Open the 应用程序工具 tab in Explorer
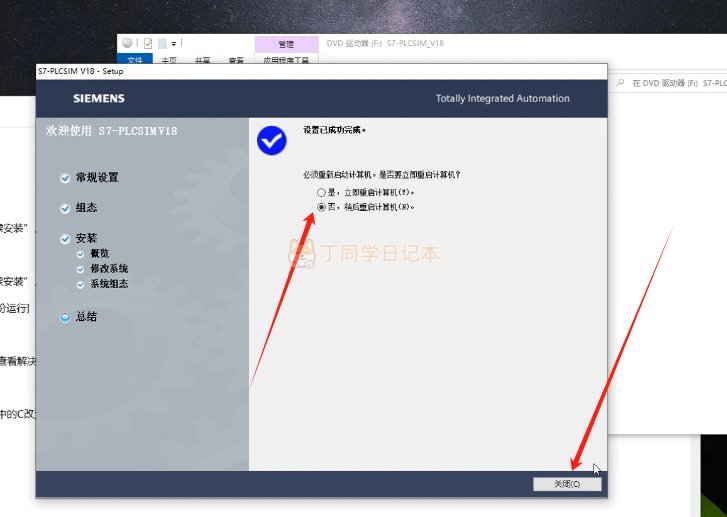The width and height of the screenshot is (727, 517). [286, 59]
